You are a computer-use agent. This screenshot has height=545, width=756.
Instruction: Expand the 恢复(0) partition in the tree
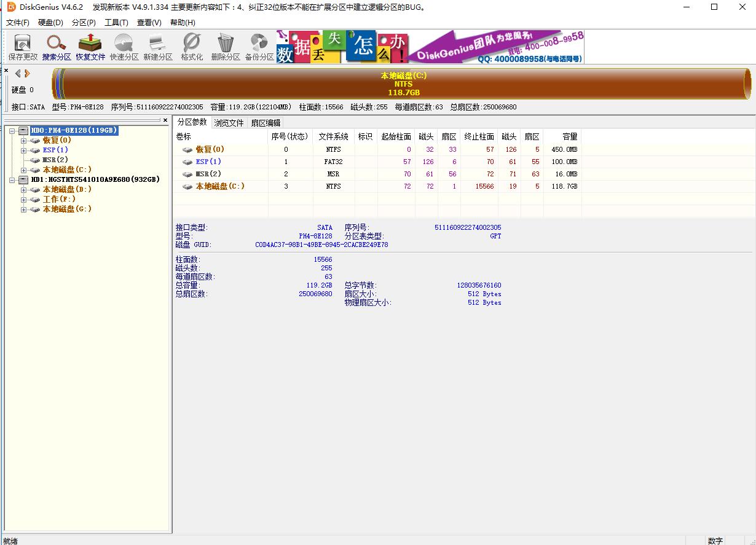[24, 140]
